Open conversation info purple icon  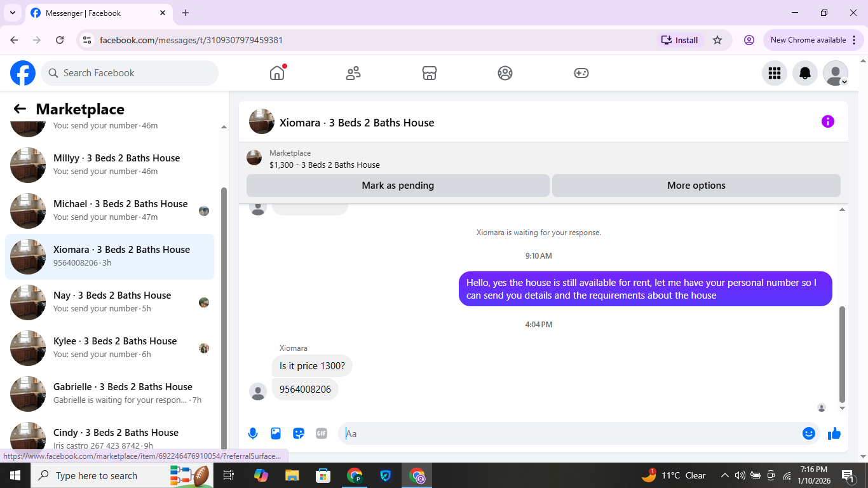tap(827, 121)
